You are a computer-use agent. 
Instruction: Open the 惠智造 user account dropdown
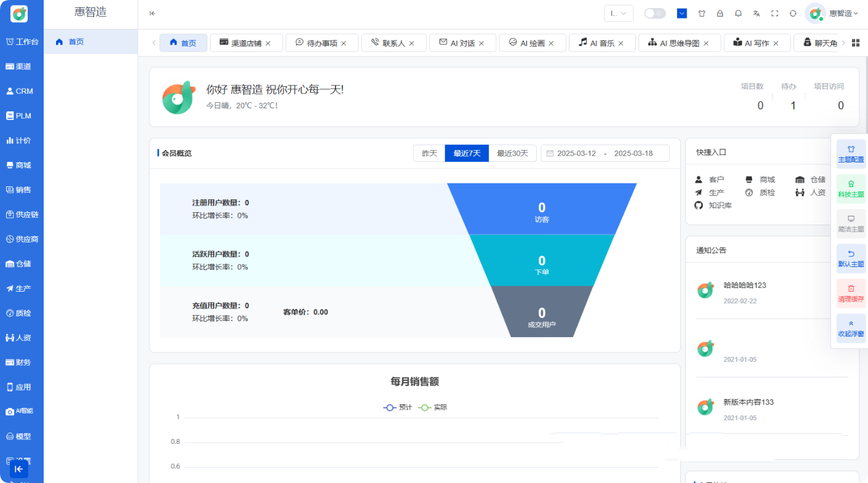tap(841, 13)
